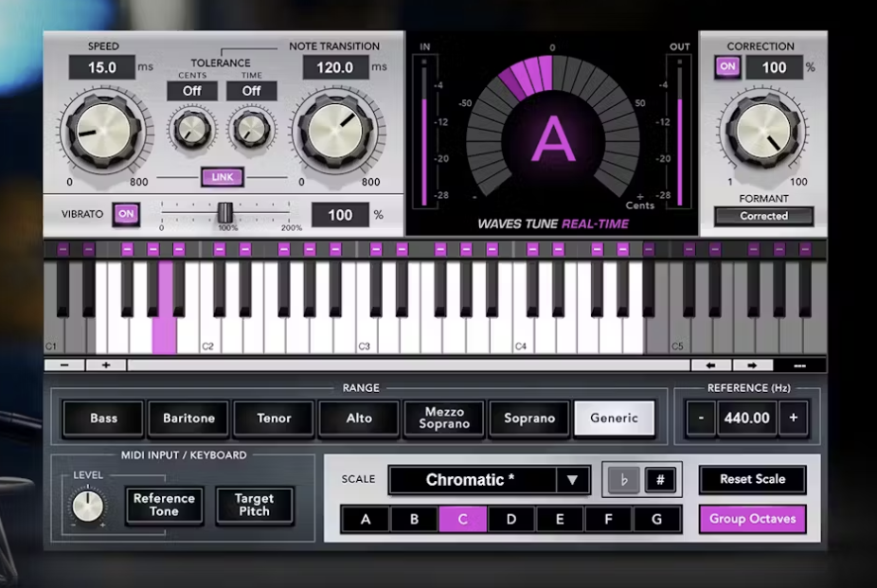The height and width of the screenshot is (588, 877).
Task: Select the sharp notation button
Action: (x=660, y=479)
